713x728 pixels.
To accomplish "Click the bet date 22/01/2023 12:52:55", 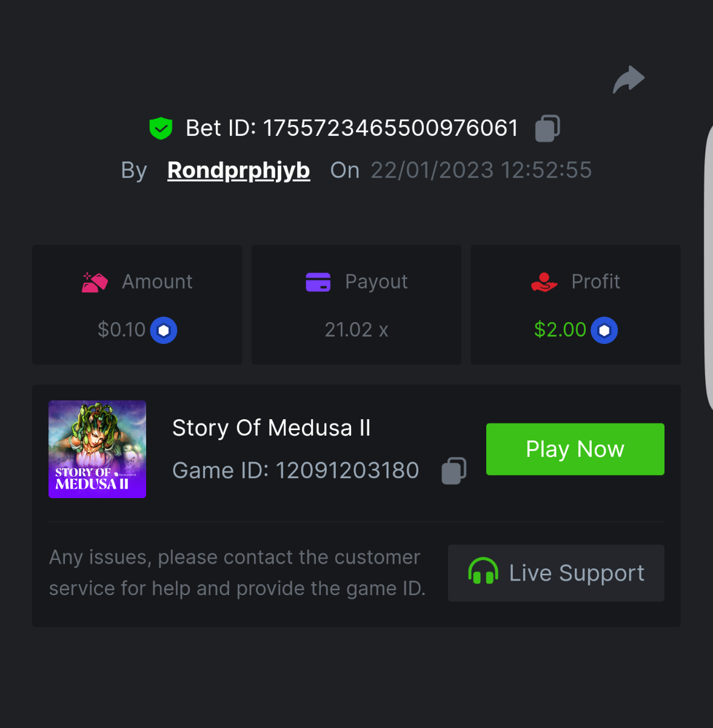I will (481, 170).
